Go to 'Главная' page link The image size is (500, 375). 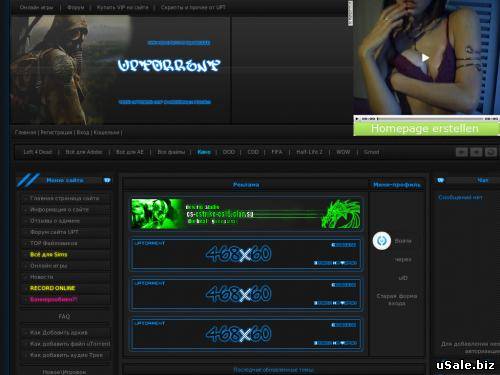tap(25, 133)
